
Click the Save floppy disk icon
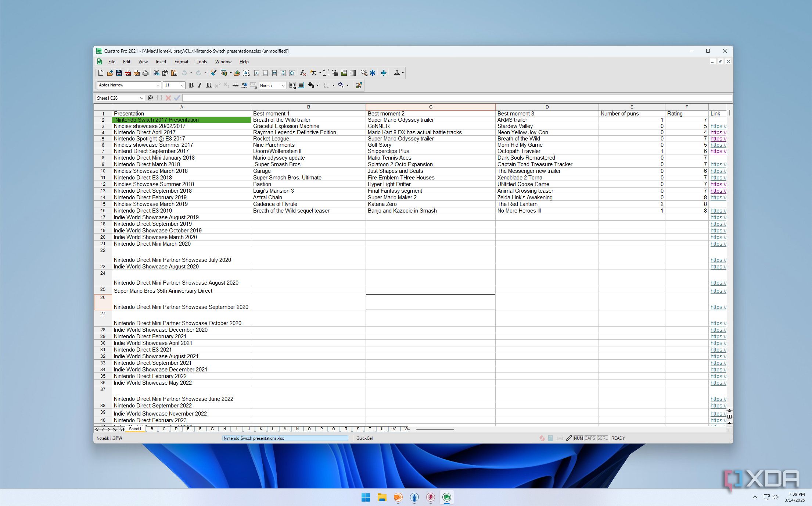(x=119, y=73)
